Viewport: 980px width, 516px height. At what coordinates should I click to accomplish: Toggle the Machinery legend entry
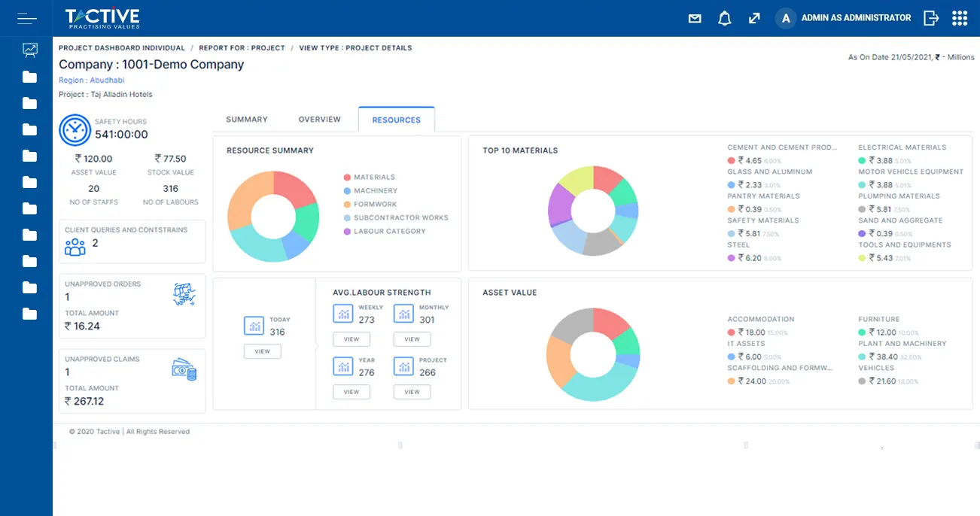(375, 191)
